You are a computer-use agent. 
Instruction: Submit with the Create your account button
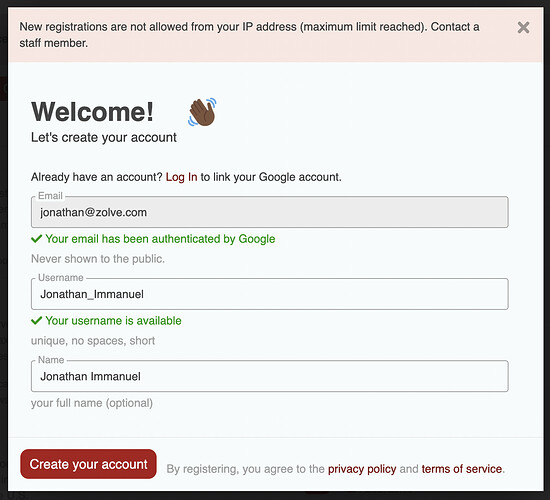pos(88,464)
